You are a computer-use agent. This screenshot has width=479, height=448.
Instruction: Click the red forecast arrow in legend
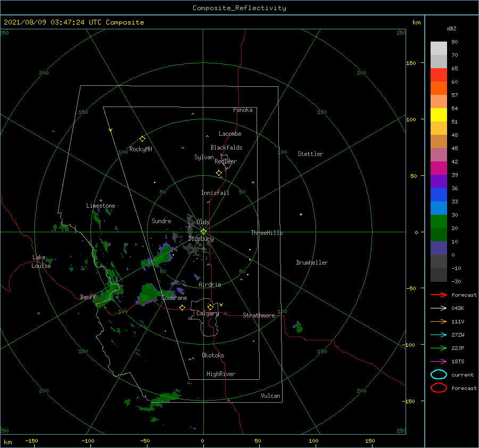(x=439, y=295)
